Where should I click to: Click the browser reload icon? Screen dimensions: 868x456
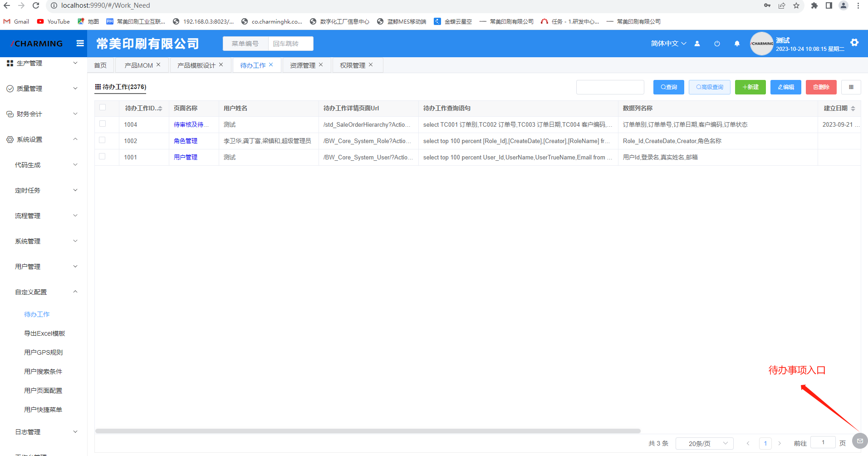click(x=36, y=5)
